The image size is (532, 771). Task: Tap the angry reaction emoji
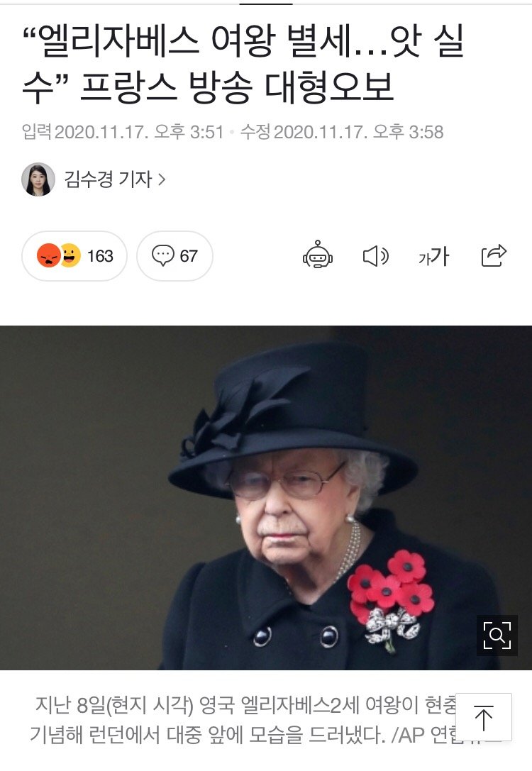pyautogui.click(x=48, y=255)
